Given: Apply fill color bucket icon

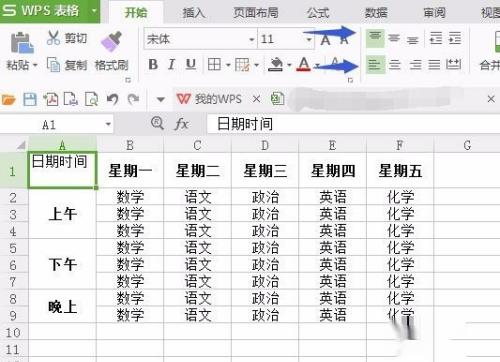Looking at the screenshot, I should [276, 64].
